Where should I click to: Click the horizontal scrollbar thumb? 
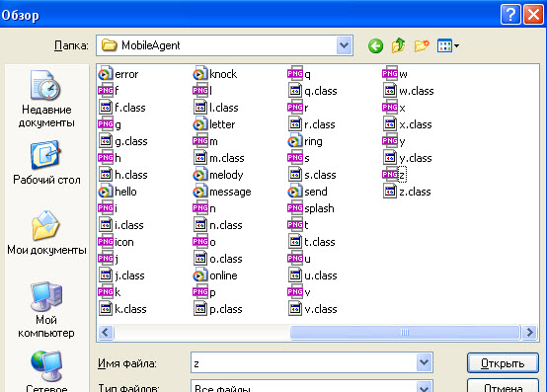click(x=405, y=332)
